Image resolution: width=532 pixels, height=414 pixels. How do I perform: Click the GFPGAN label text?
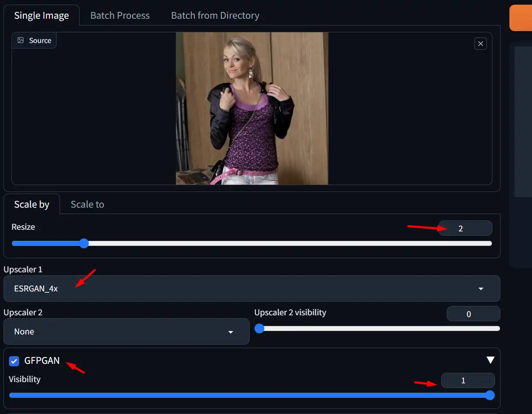click(x=42, y=360)
